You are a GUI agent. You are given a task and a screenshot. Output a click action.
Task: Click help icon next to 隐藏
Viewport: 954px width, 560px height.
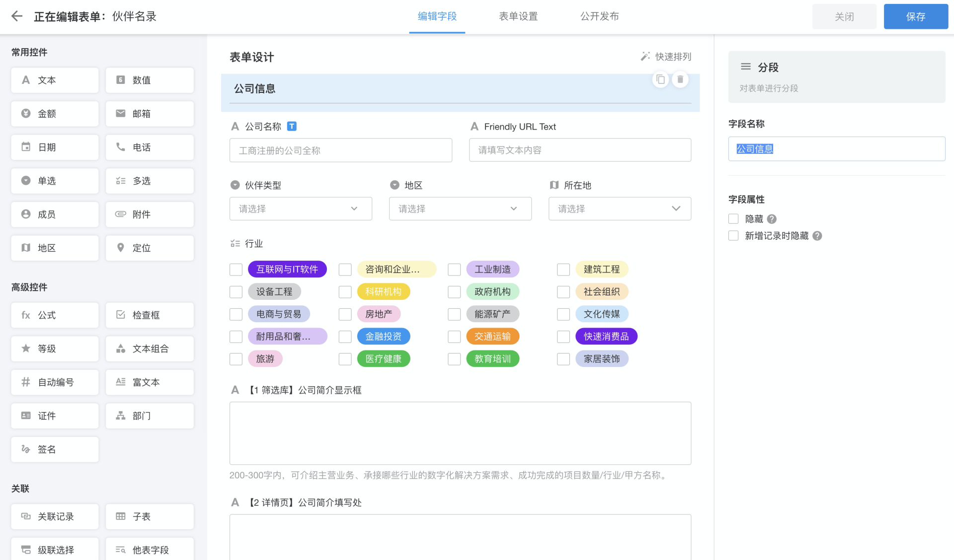point(772,219)
